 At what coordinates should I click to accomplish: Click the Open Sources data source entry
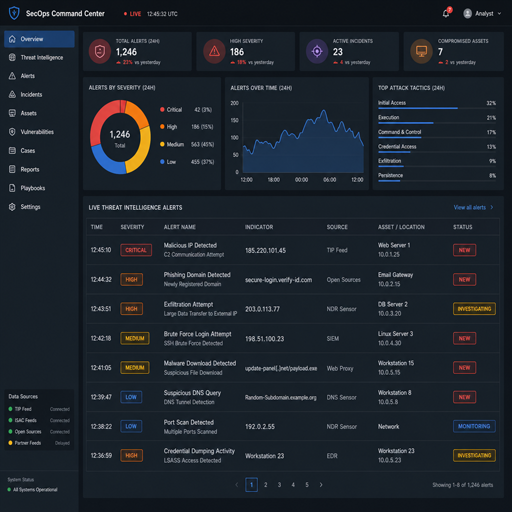click(x=39, y=432)
